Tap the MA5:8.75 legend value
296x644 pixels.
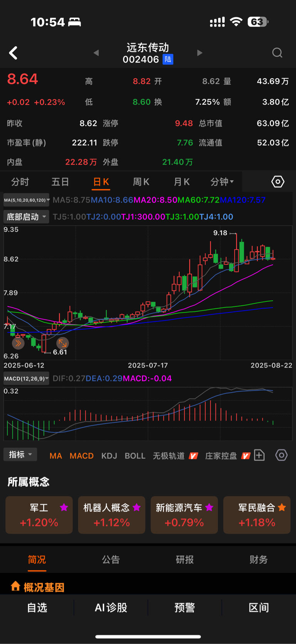(71, 200)
